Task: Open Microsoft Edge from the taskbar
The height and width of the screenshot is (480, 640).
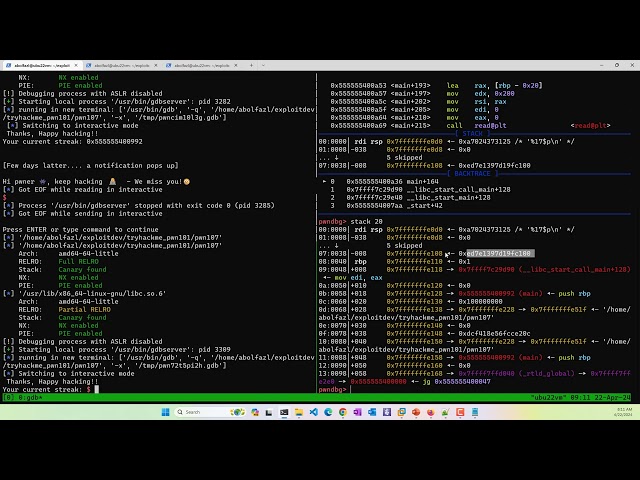Action: [x=328, y=412]
